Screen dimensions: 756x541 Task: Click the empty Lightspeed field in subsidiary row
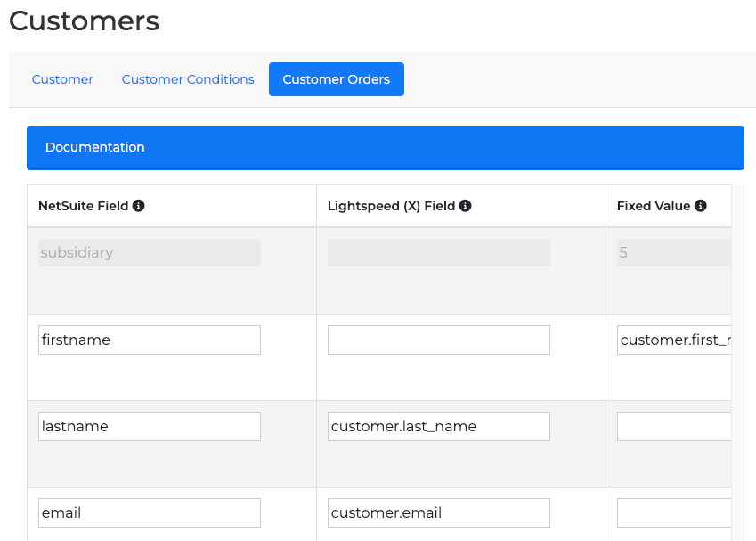point(438,252)
